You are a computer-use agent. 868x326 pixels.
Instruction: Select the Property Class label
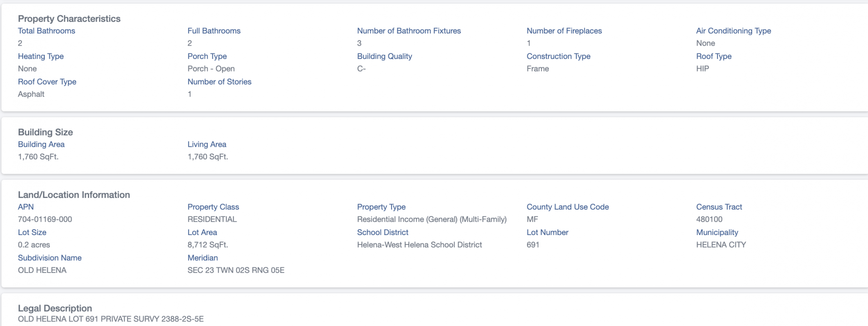(x=213, y=206)
